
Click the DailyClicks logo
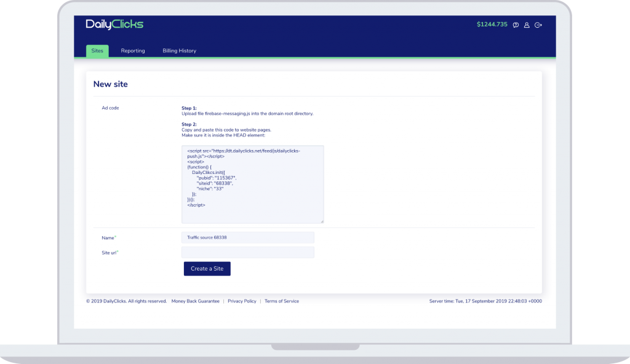(114, 25)
